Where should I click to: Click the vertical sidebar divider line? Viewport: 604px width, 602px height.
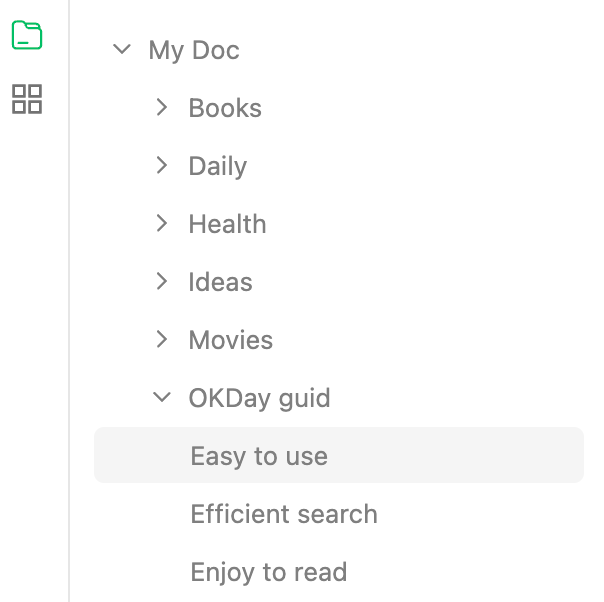point(69,300)
